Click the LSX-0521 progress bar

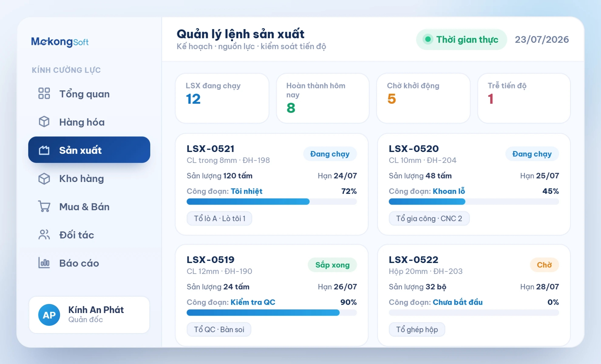click(x=272, y=202)
